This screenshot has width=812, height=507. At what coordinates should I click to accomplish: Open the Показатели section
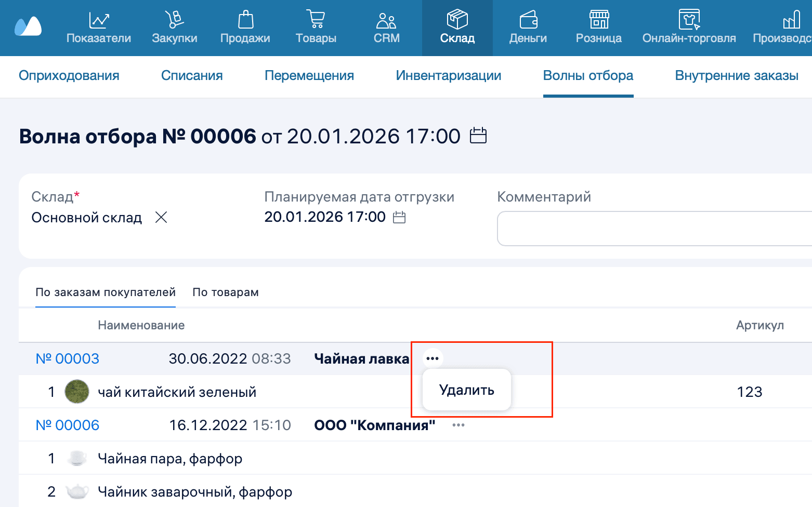click(x=99, y=28)
